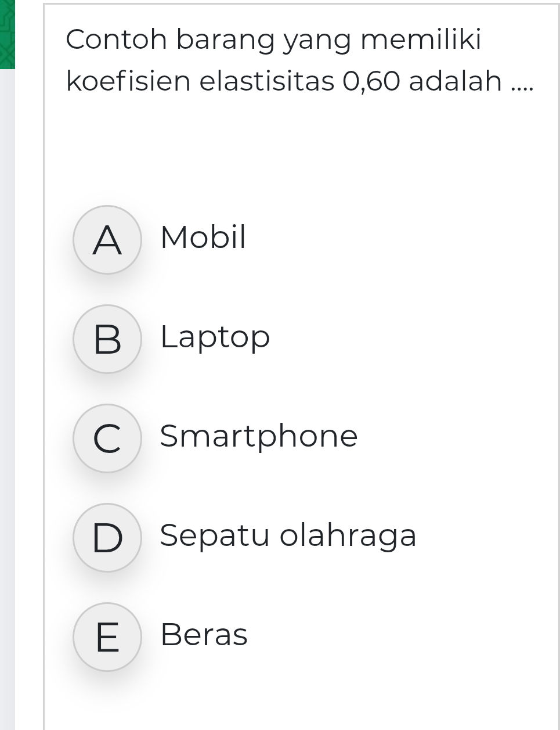Click the circular E option indicator
The width and height of the screenshot is (560, 730).
(107, 636)
